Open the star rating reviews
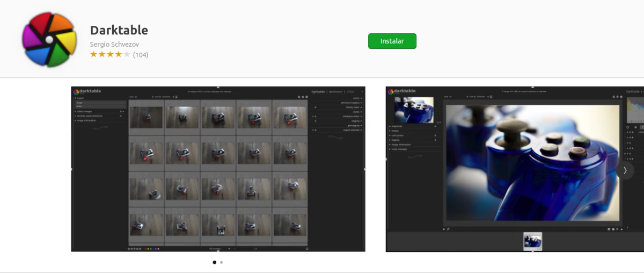The width and height of the screenshot is (644, 273). [x=110, y=54]
